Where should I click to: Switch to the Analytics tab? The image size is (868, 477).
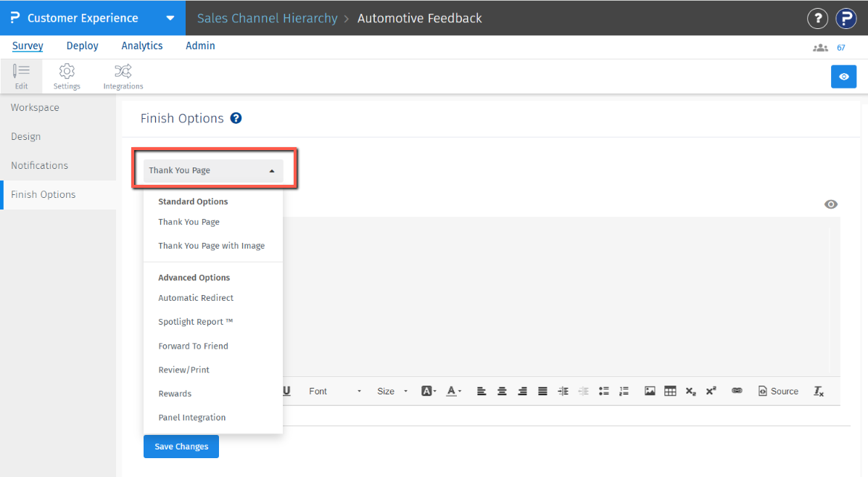(141, 46)
